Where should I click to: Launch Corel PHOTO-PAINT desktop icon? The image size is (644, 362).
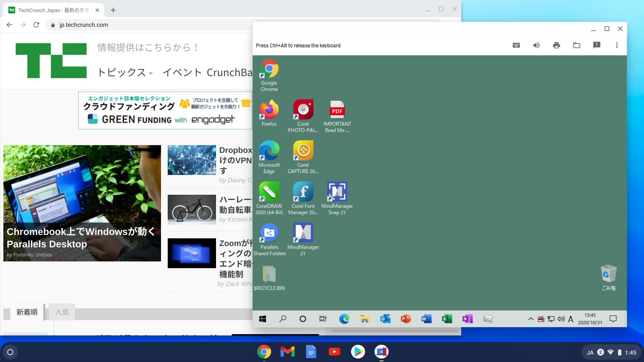click(303, 116)
